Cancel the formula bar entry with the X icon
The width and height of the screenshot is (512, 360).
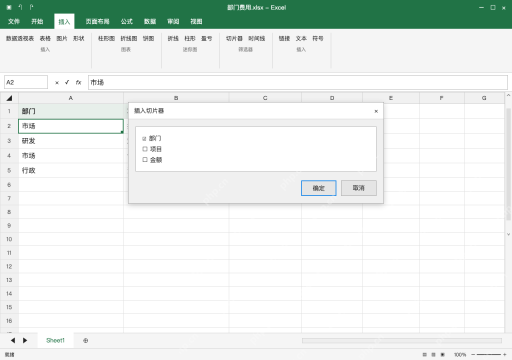click(x=57, y=83)
